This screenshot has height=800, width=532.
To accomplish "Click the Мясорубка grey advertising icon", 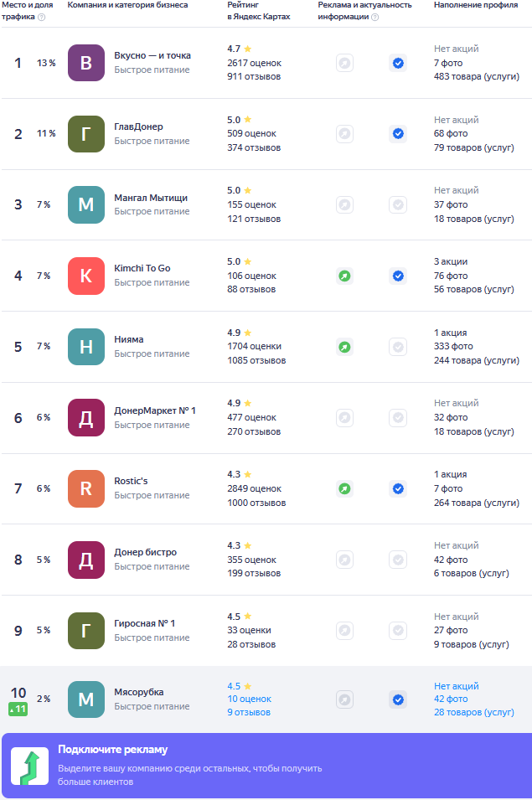I will 344,699.
